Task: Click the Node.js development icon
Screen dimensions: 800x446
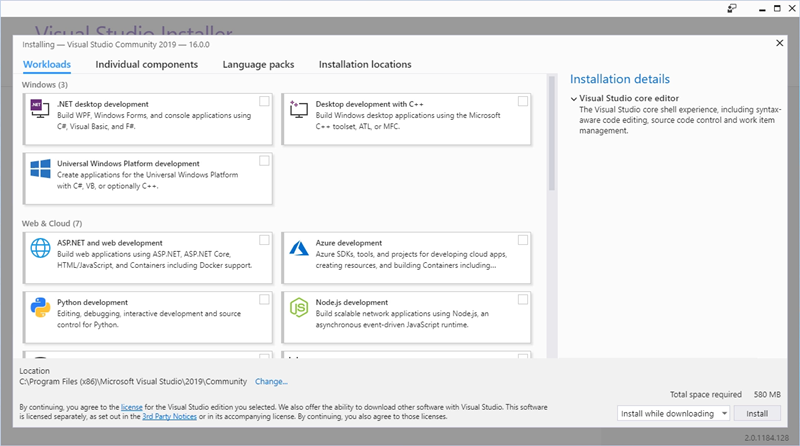Action: 298,307
